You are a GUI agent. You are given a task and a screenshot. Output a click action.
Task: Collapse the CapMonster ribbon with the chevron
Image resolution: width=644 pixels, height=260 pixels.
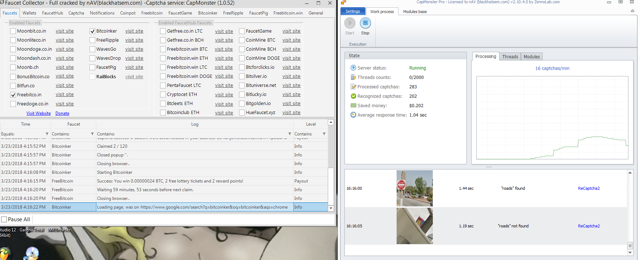632,11
